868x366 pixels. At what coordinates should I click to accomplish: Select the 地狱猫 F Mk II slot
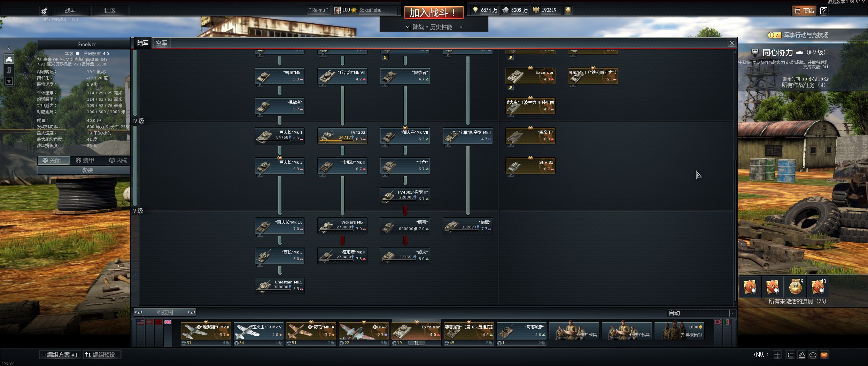tap(206, 331)
